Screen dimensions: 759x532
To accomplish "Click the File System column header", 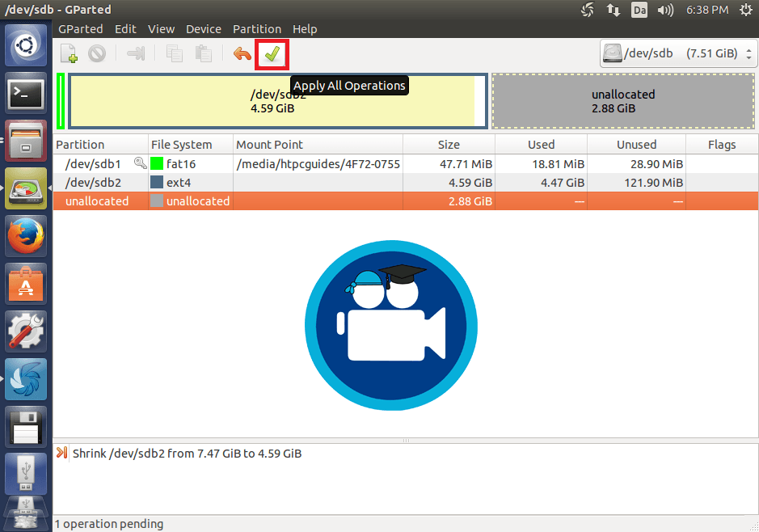I will coord(181,145).
